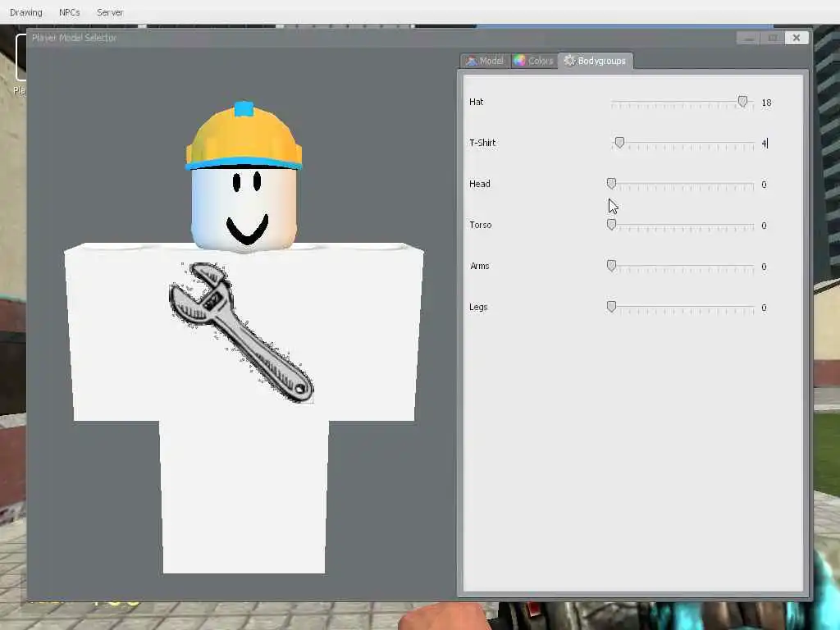Viewport: 840px width, 630px height.
Task: Select the Bodygroups tab
Action: [596, 61]
